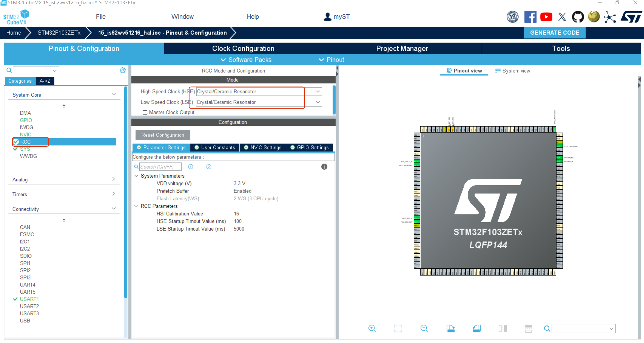Click the ST logo icon
This screenshot has width=644, height=343.
[631, 17]
